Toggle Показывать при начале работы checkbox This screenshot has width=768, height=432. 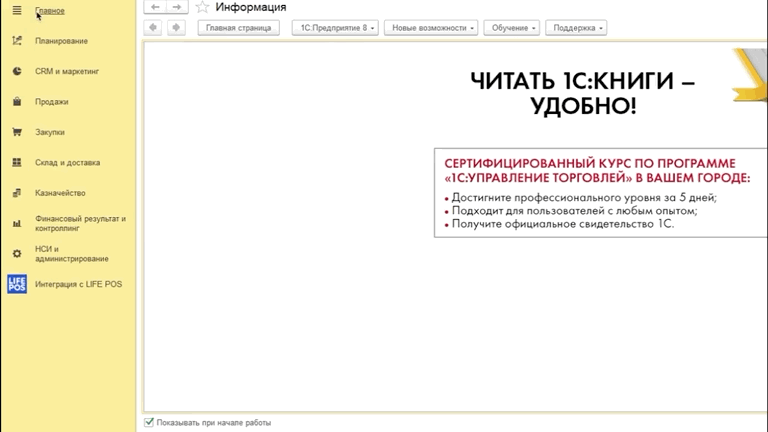click(149, 422)
